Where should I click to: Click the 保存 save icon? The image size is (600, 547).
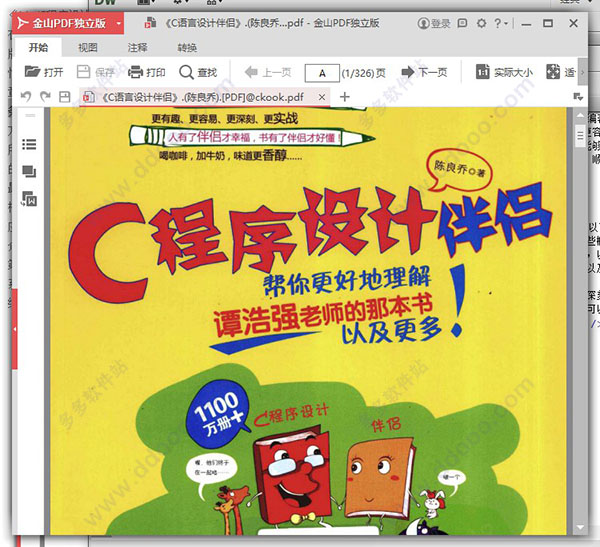point(83,72)
